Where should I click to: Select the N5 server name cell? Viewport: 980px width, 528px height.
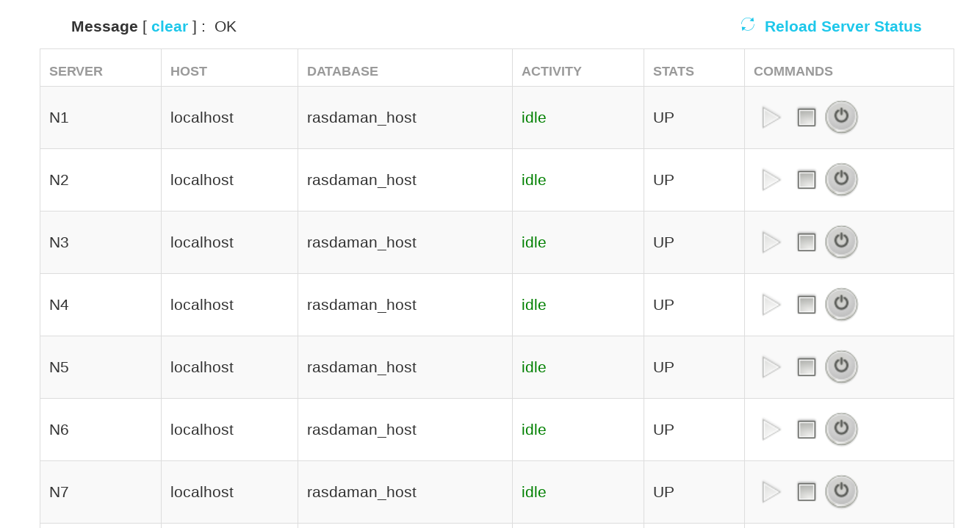(59, 367)
